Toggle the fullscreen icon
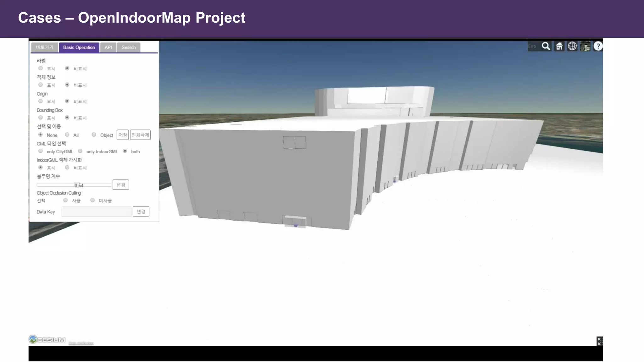Image resolution: width=644 pixels, height=362 pixels. (599, 341)
